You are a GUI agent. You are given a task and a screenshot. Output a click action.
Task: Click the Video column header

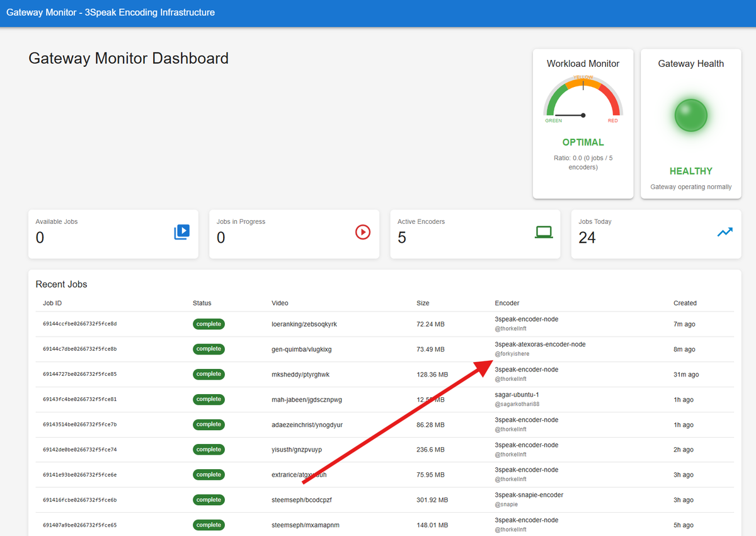(x=280, y=303)
